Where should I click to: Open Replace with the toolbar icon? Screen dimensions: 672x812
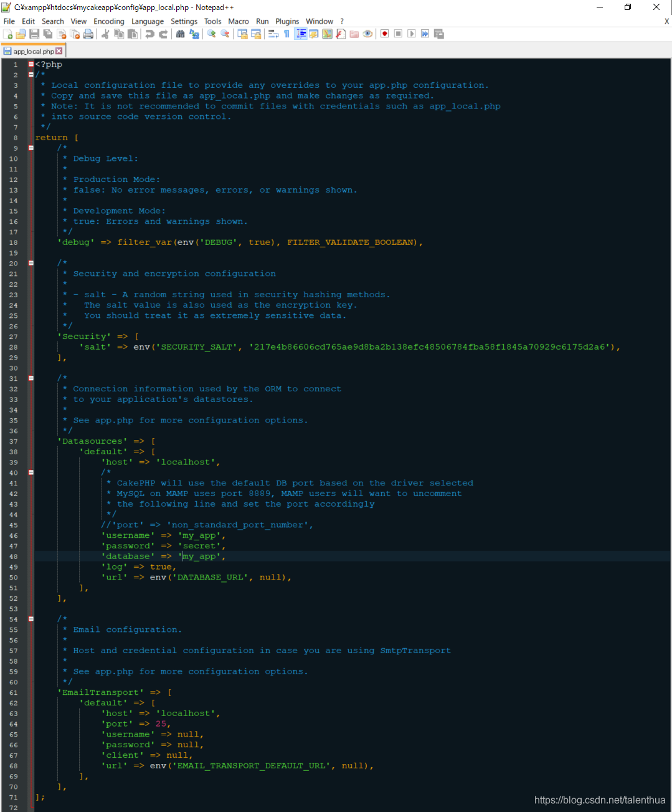[x=194, y=34]
